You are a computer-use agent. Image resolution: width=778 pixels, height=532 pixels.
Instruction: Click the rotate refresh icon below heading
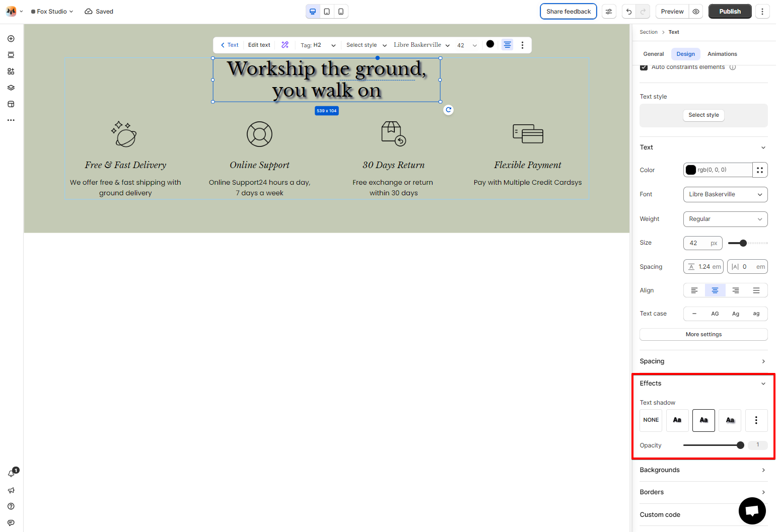pyautogui.click(x=448, y=110)
